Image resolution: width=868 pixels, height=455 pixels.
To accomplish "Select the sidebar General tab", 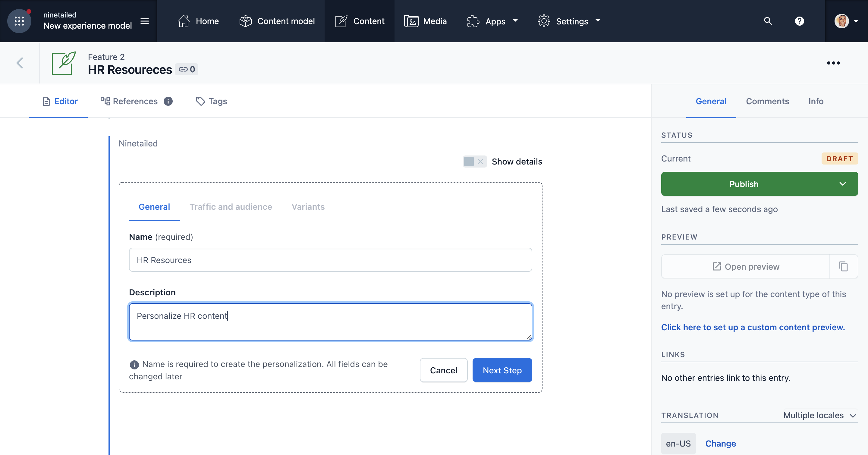I will (711, 101).
